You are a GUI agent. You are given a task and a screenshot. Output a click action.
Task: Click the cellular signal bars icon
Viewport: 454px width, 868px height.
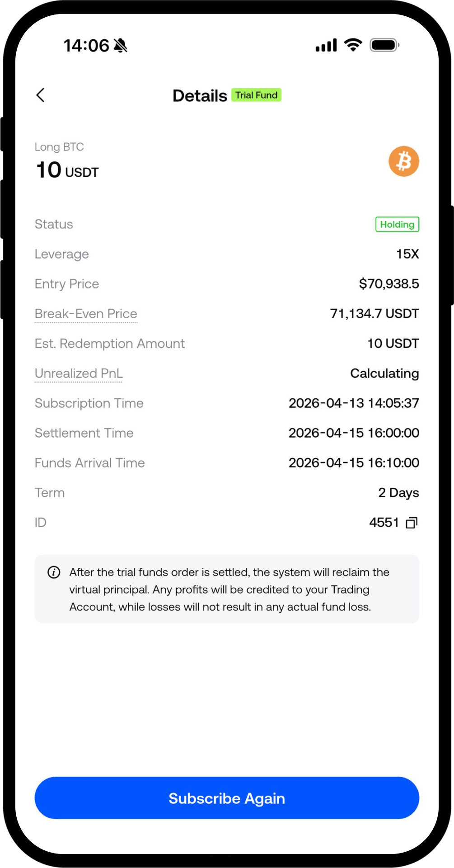click(326, 45)
